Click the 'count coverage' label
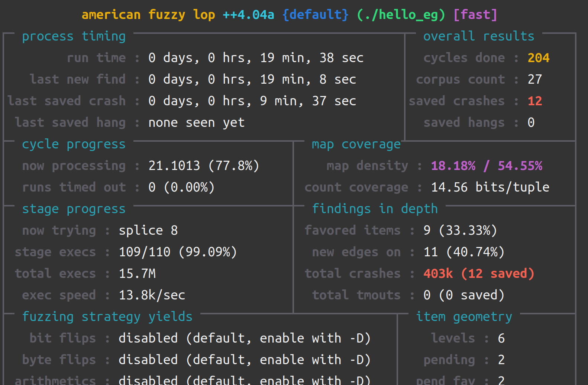Screen dimensions: 588x385 click(x=356, y=187)
